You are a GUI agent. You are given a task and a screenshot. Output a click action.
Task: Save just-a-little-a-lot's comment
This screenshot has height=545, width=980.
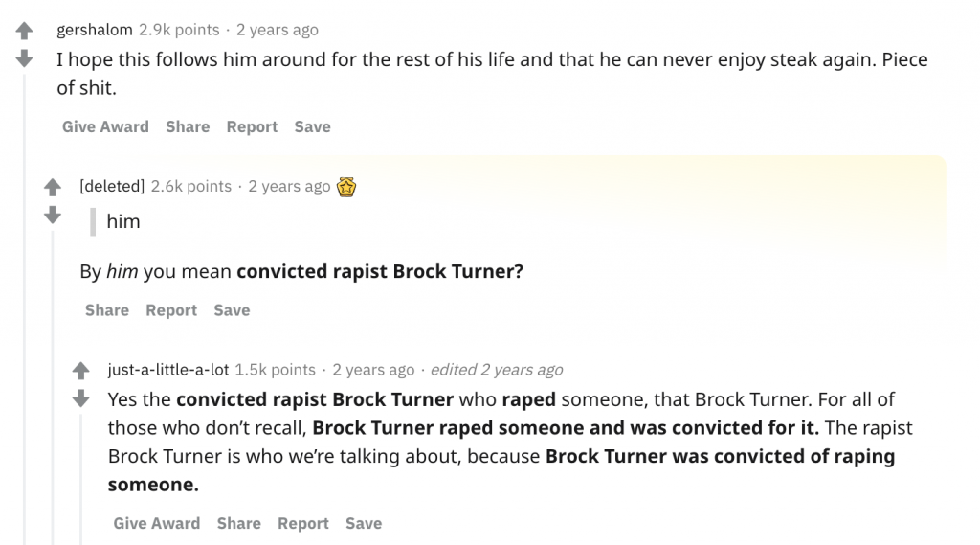click(x=364, y=523)
